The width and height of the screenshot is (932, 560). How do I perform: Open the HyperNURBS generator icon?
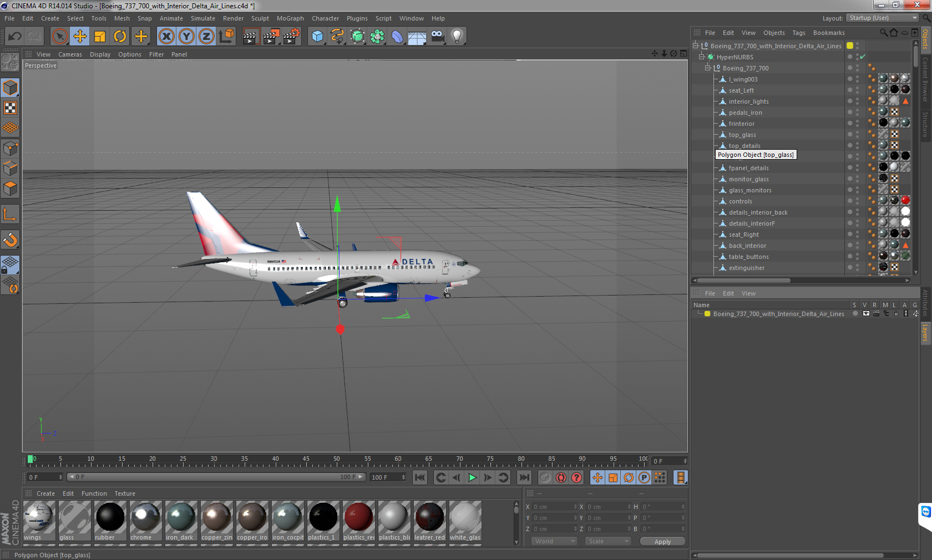(357, 37)
